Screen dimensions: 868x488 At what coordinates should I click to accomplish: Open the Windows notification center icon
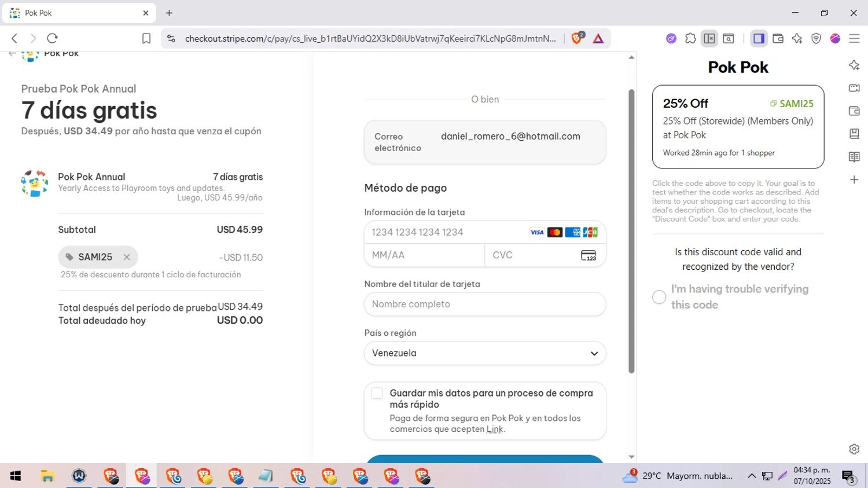point(849,476)
